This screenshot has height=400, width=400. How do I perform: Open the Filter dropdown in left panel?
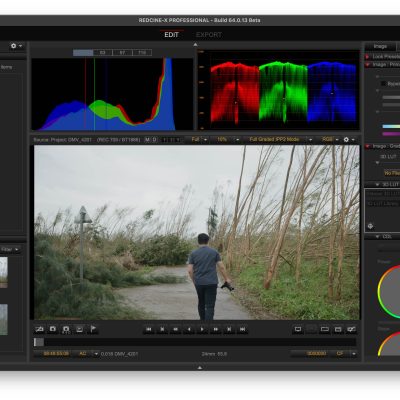(10, 249)
